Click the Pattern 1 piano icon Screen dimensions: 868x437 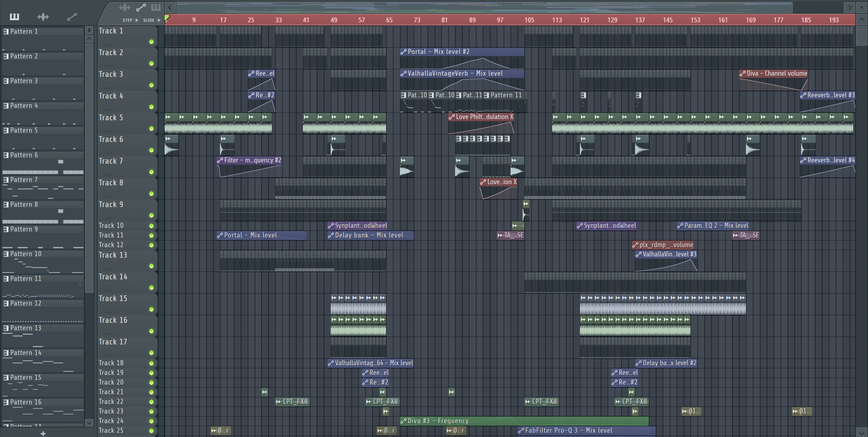point(6,32)
